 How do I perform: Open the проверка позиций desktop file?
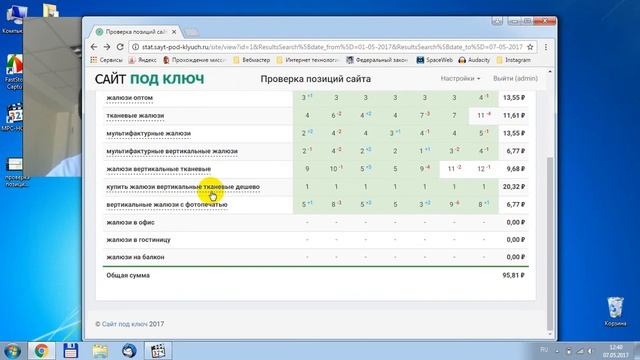(16, 172)
